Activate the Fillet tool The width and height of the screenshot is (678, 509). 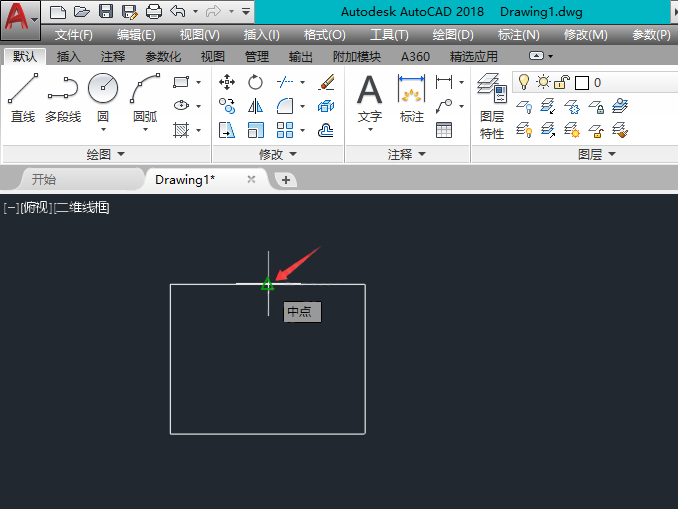[x=285, y=106]
